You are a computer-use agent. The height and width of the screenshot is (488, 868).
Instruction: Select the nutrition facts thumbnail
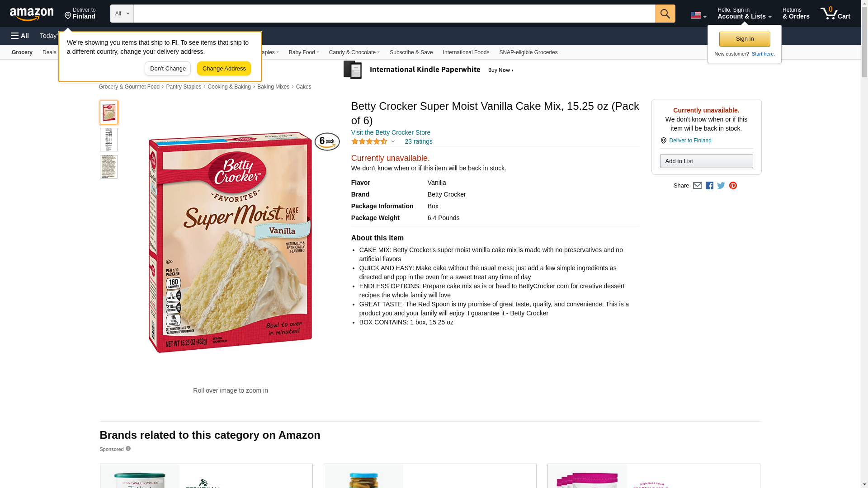[109, 140]
